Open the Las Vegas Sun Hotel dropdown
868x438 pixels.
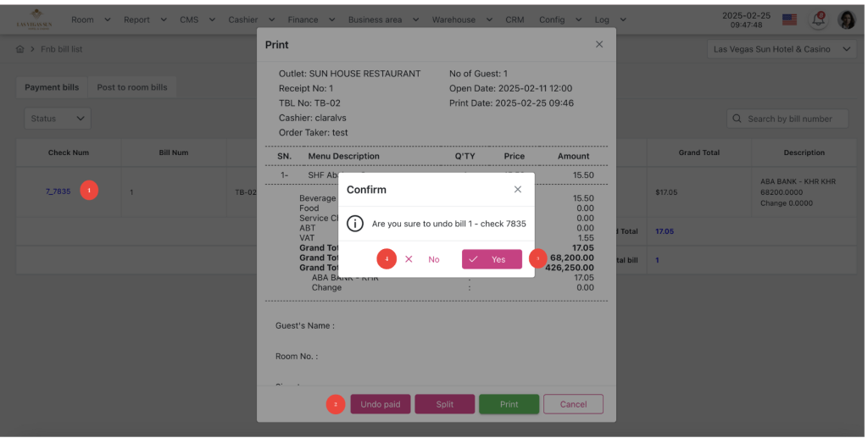pyautogui.click(x=782, y=49)
